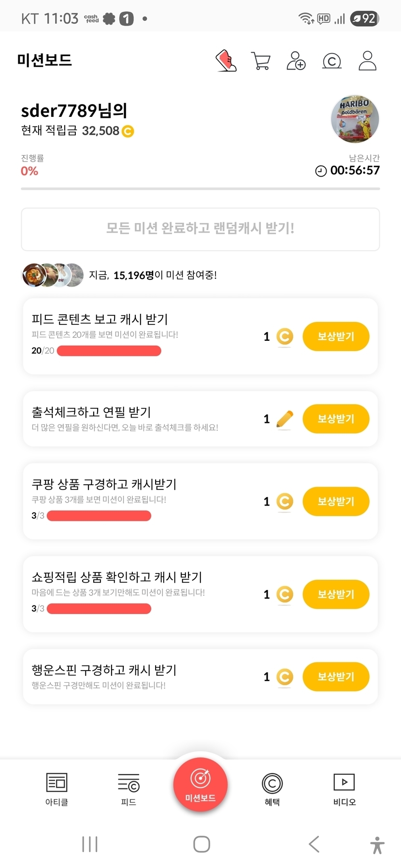Open the cash coin icon in header
This screenshot has height=868, width=401.
pos(331,61)
